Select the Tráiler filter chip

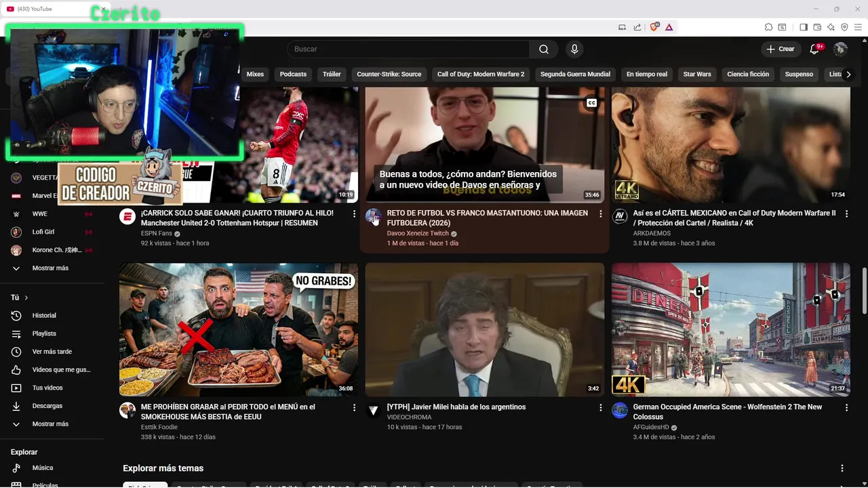pyautogui.click(x=332, y=75)
